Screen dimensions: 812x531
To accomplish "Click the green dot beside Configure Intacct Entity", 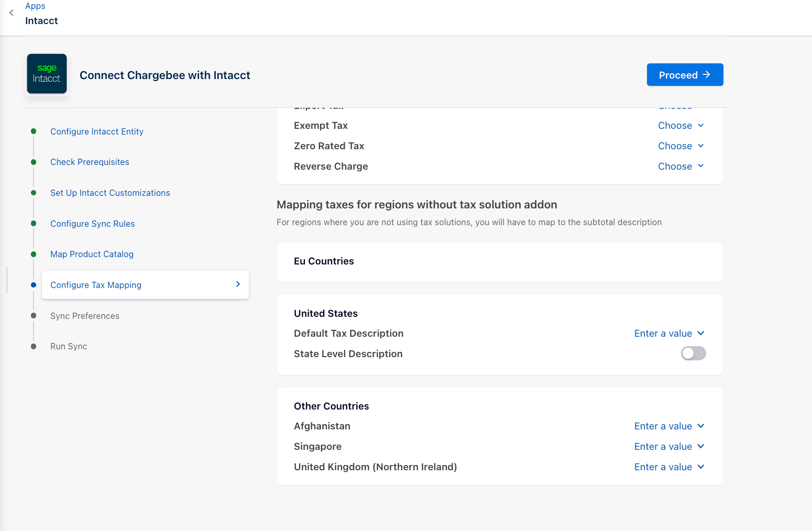I will click(34, 131).
